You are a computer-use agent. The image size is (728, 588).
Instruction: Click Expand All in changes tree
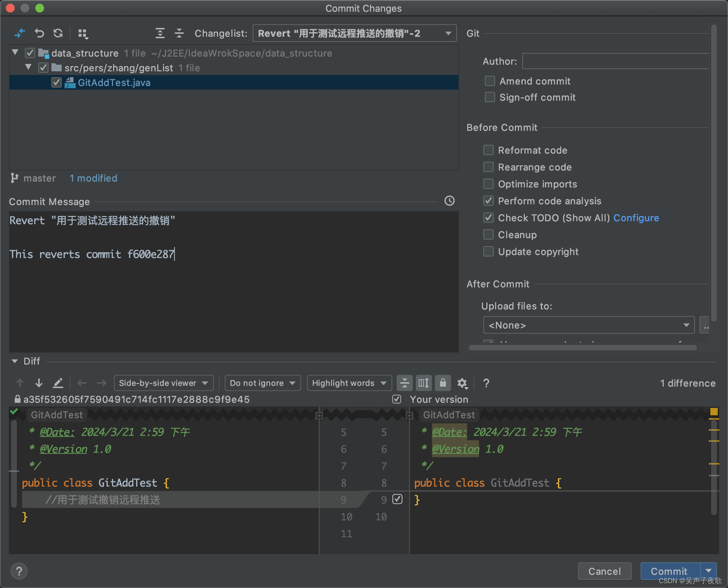[160, 33]
